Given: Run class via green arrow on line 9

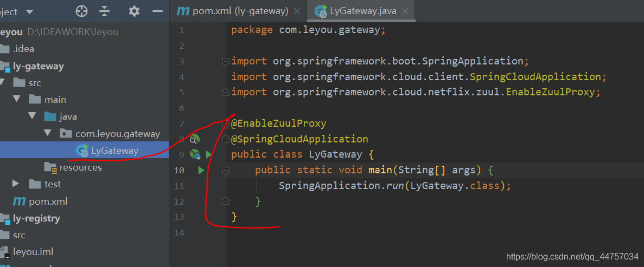Looking at the screenshot, I should pos(208,155).
